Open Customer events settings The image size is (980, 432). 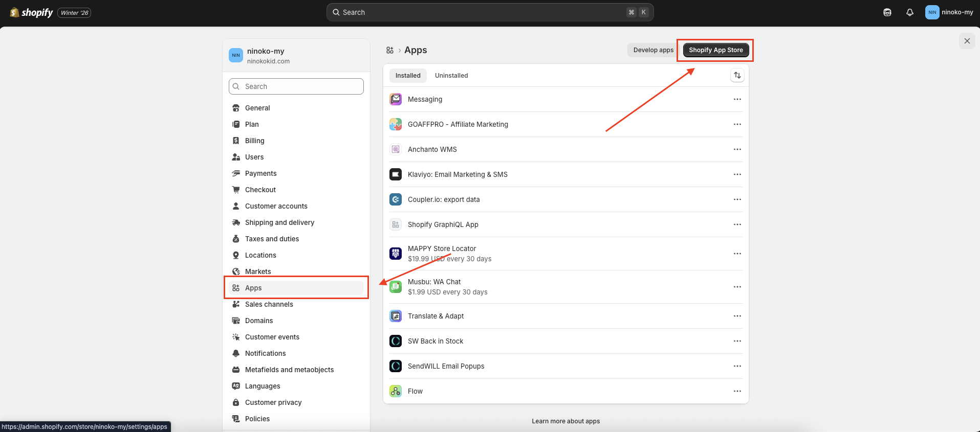pos(296,337)
